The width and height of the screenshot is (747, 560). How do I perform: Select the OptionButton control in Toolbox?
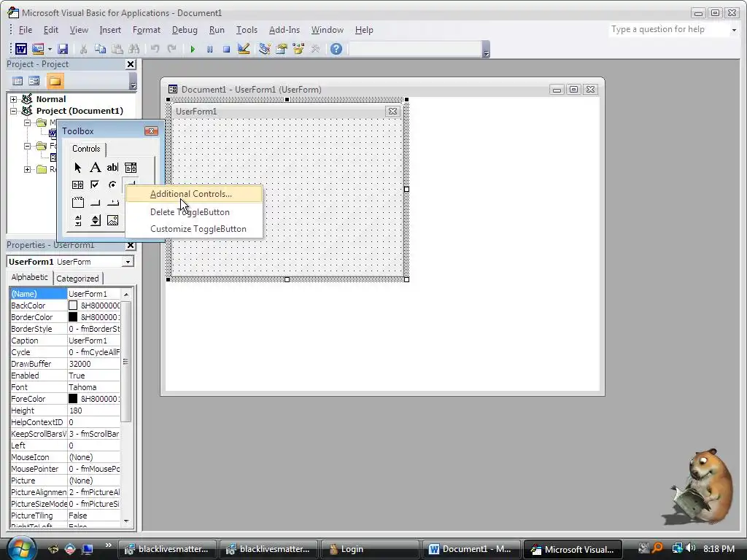tap(112, 184)
